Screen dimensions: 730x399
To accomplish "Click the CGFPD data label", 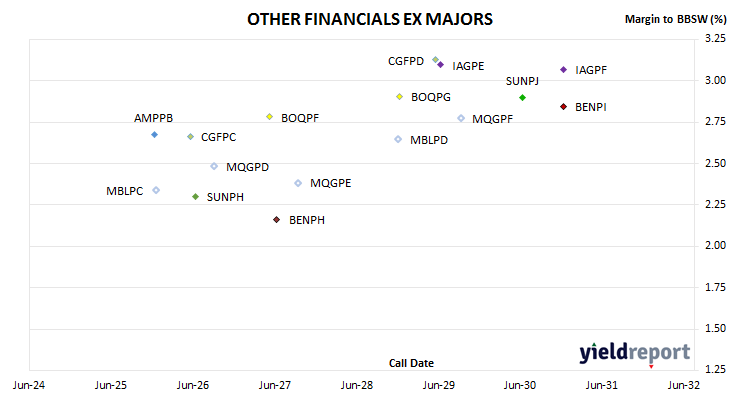I will click(406, 61).
